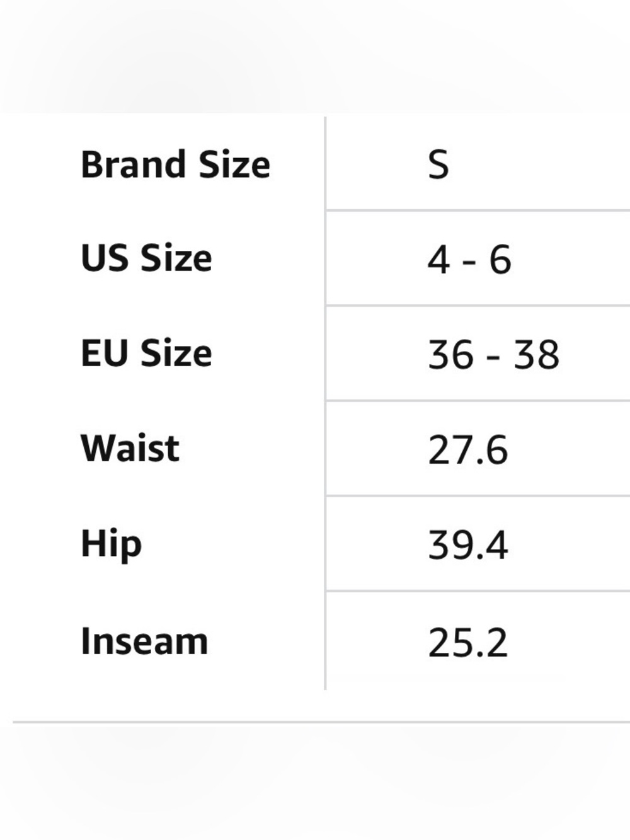
Task: Select the 4 - 6 US size value
Action: pyautogui.click(x=469, y=260)
